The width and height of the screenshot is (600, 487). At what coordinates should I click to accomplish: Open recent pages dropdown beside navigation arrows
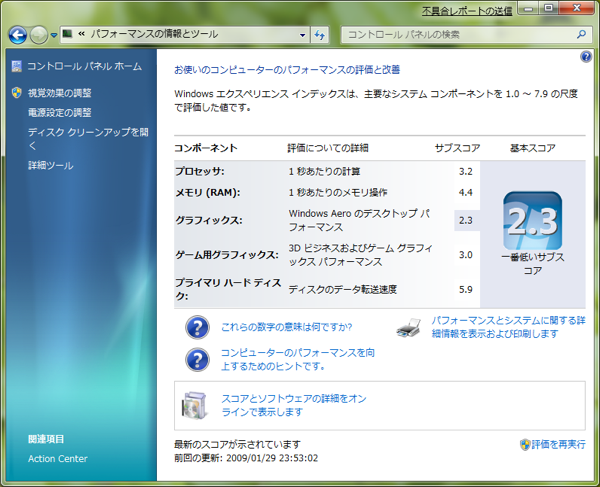click(x=54, y=35)
